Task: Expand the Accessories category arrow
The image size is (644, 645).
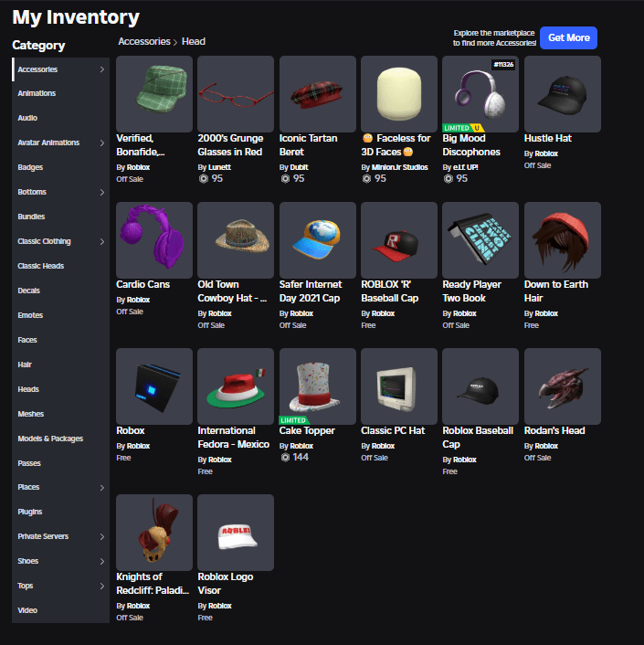Action: pos(102,69)
